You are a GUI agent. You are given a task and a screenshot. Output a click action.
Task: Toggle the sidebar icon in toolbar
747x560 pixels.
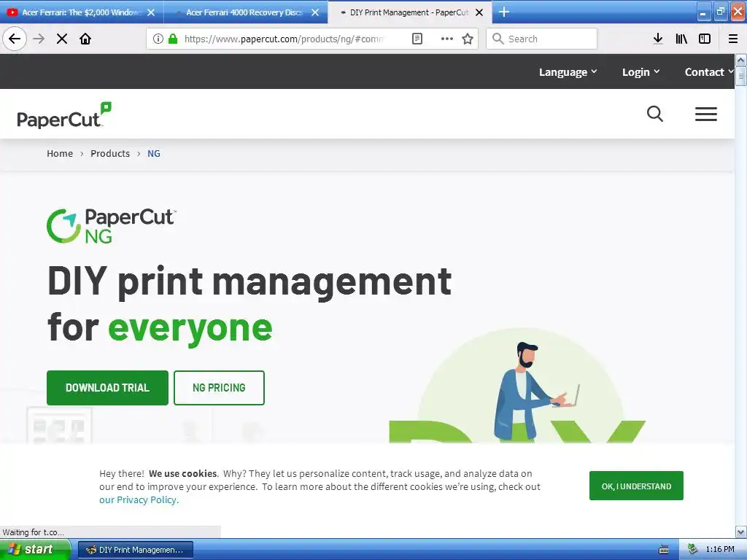(705, 39)
